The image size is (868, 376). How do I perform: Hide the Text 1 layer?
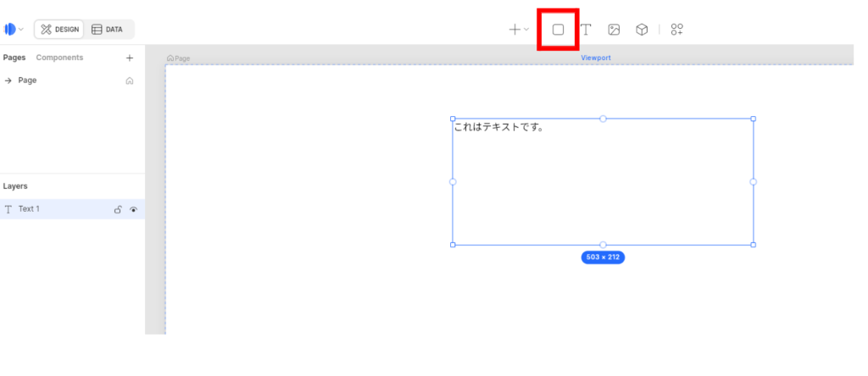tap(133, 209)
